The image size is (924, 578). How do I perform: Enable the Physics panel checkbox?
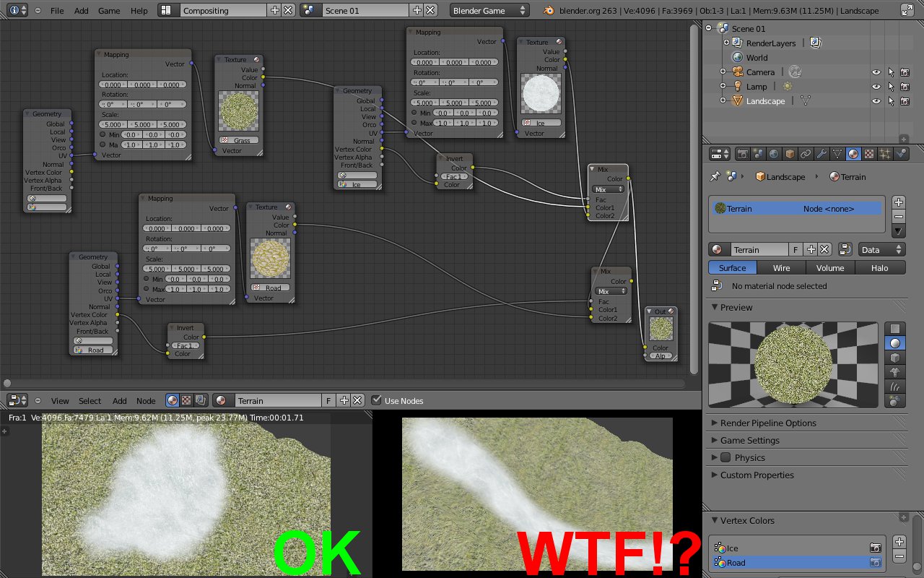pos(726,457)
